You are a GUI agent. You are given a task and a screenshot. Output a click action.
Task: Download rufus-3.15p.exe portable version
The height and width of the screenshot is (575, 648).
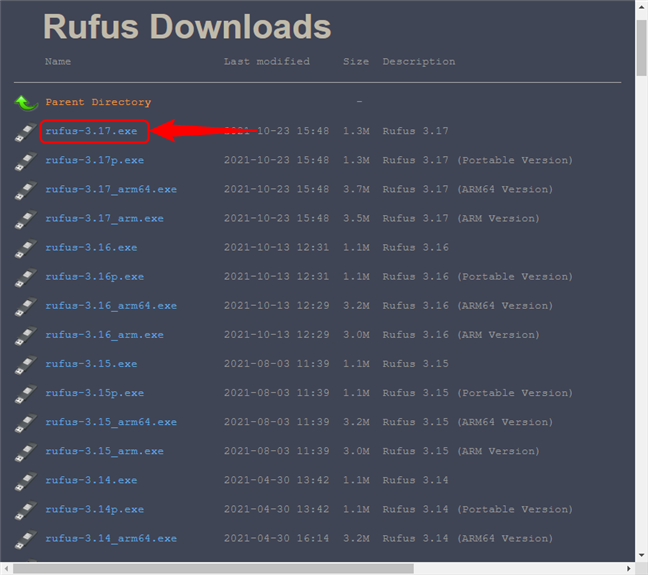click(95, 393)
